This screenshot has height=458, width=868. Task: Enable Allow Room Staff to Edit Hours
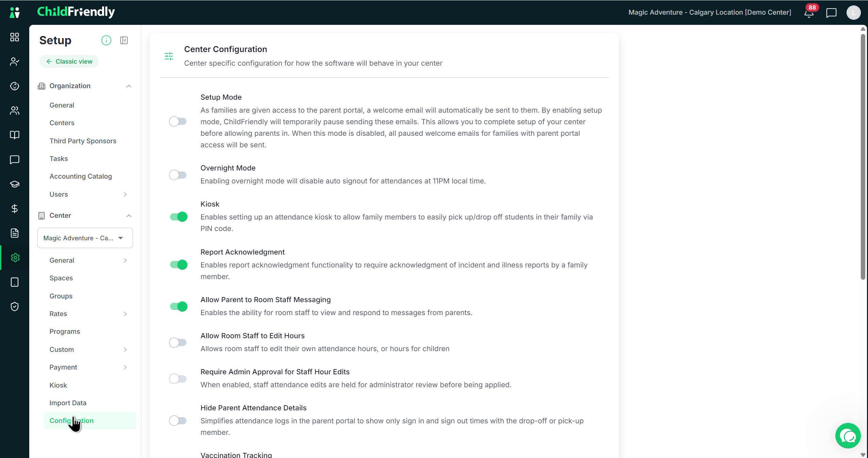point(178,342)
